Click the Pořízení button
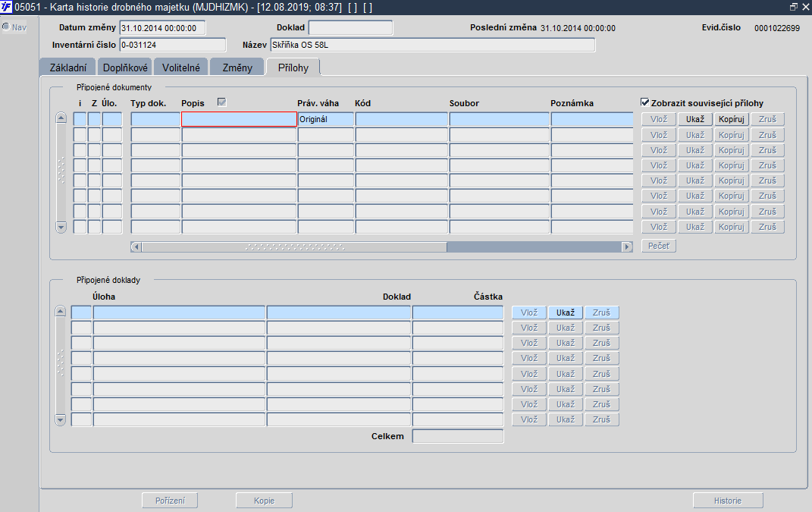The width and height of the screenshot is (812, 512). (x=170, y=501)
